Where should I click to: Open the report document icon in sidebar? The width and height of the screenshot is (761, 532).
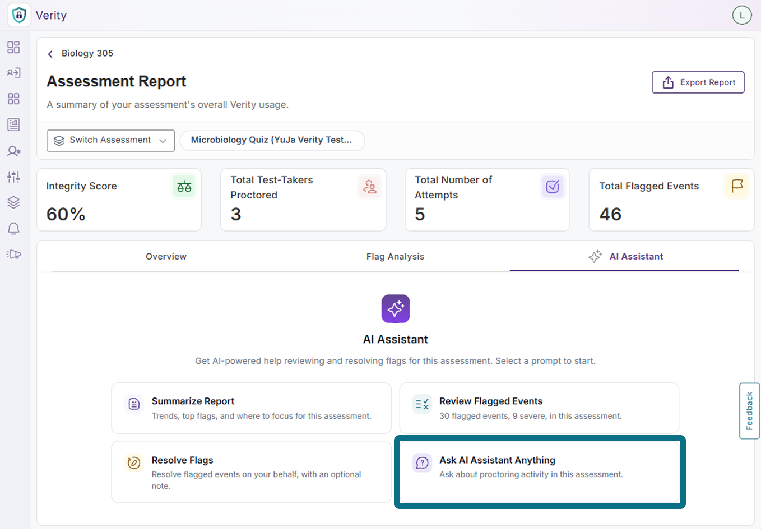pos(13,124)
